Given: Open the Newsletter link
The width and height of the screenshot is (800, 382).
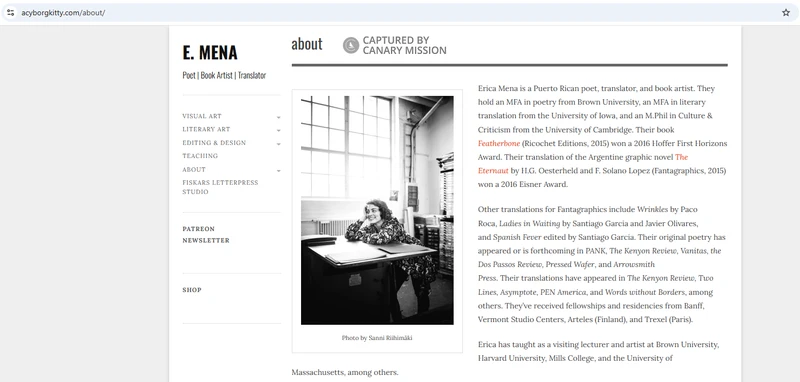Looking at the screenshot, I should 206,240.
